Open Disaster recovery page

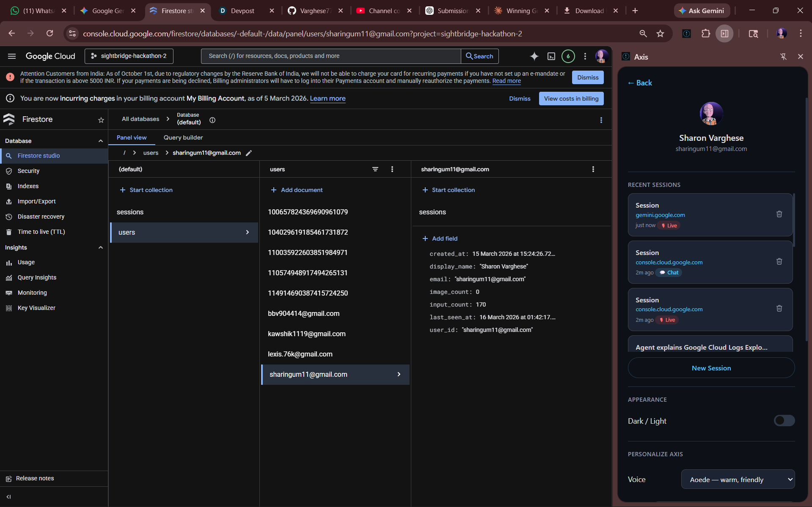41,217
